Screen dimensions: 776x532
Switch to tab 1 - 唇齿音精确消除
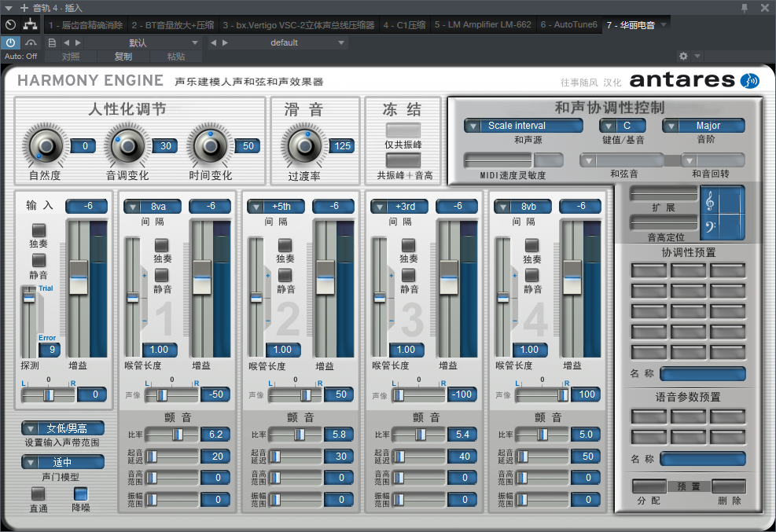pos(86,24)
